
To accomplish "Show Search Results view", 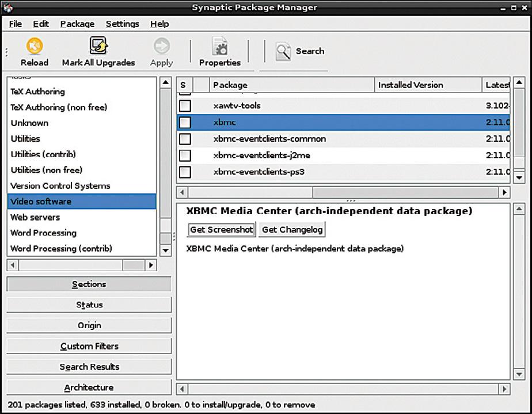I will 89,366.
